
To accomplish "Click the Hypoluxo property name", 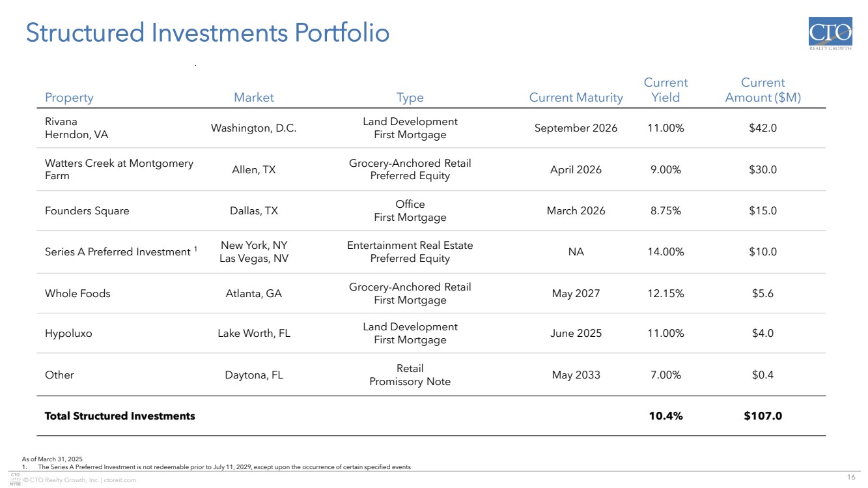I will [68, 334].
